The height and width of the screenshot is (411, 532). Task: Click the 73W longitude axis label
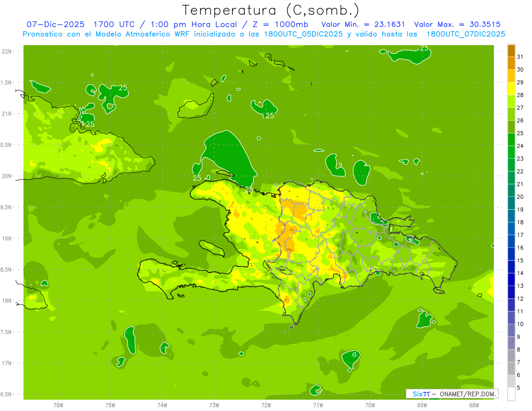click(x=214, y=405)
